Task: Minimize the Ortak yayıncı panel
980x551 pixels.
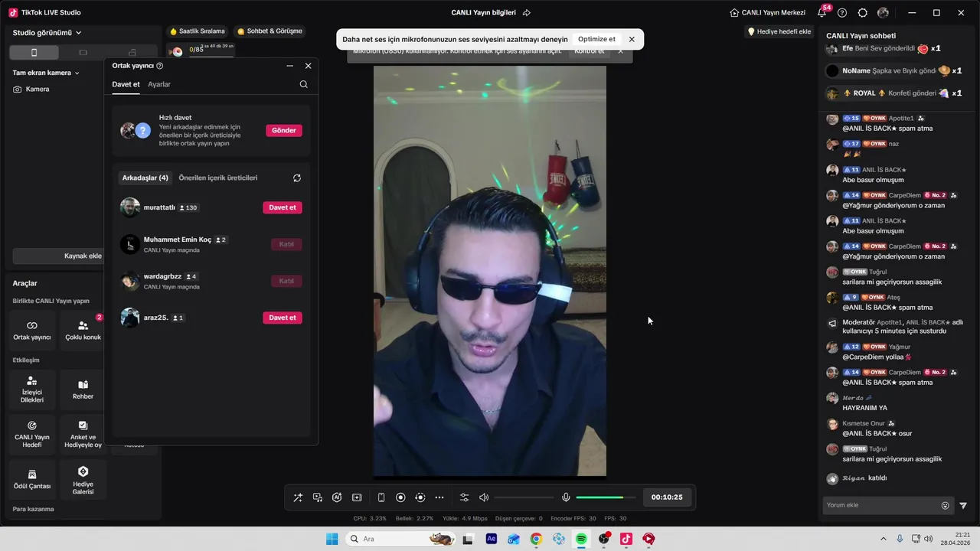Action: (289, 66)
